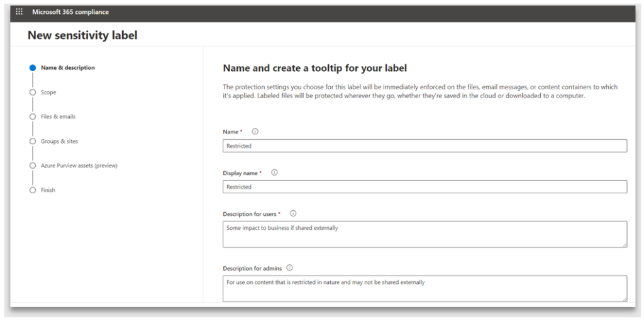Click the info icon beside Name label
Screen dimensions: 644x321
[x=255, y=132]
